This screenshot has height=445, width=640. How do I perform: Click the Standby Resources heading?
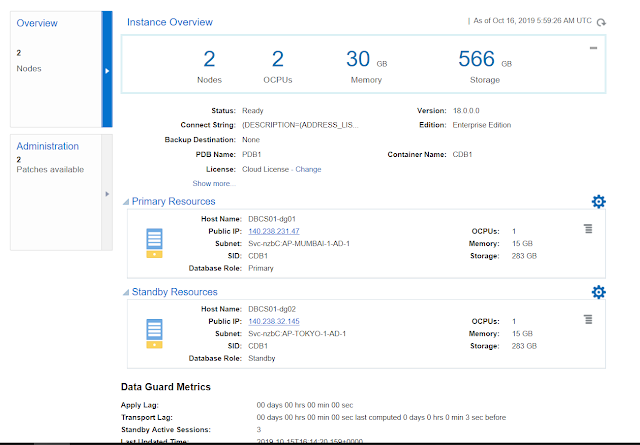point(174,292)
